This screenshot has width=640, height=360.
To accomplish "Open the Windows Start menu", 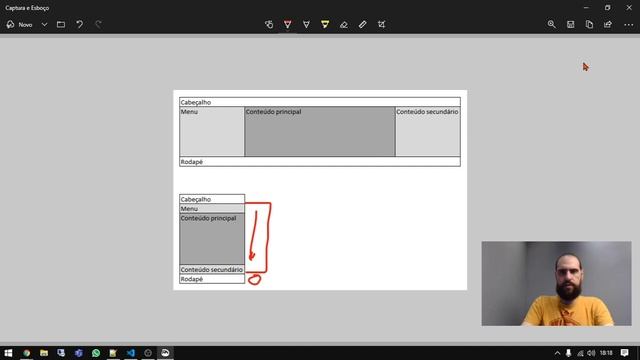I will tap(8, 353).
